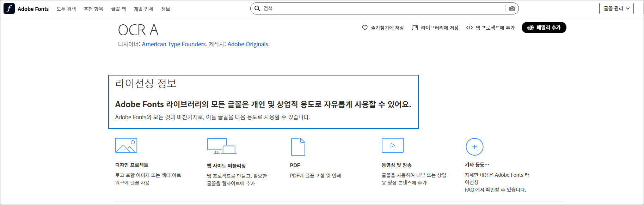Click the PDF document icon
Image resolution: width=644 pixels, height=205 pixels.
click(298, 147)
